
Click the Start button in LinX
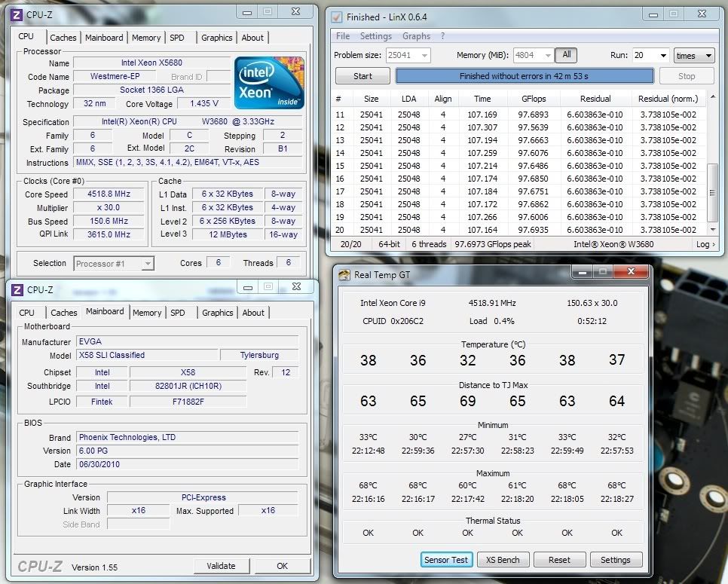[362, 76]
